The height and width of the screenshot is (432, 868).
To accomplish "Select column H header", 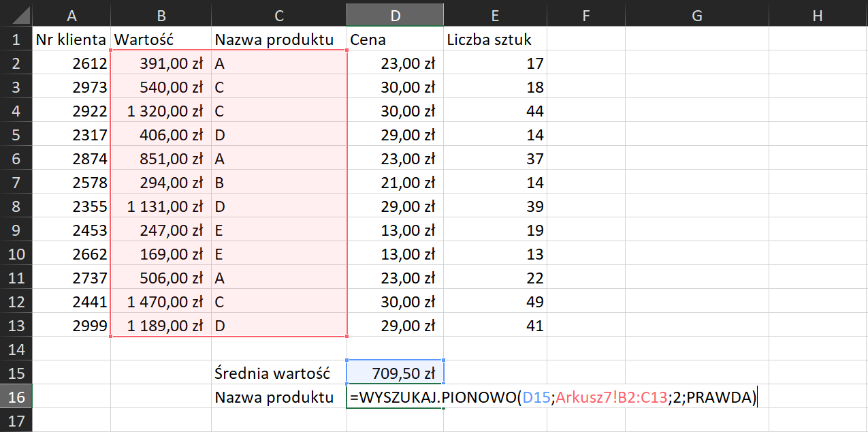I will click(x=817, y=14).
